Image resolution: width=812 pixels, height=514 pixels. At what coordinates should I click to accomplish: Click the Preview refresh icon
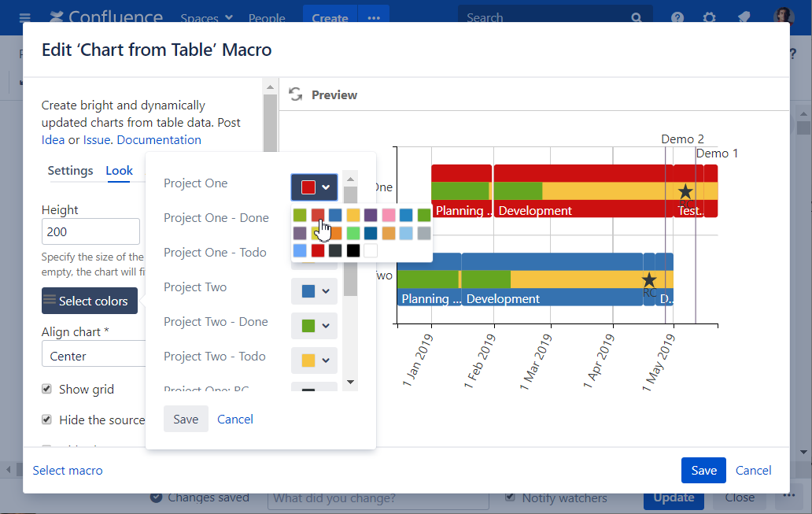[x=296, y=94]
